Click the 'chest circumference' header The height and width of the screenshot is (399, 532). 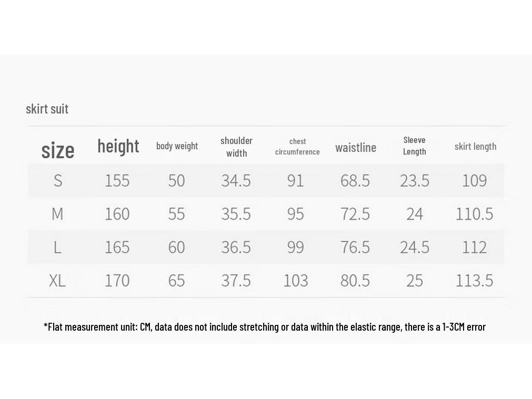[297, 147]
